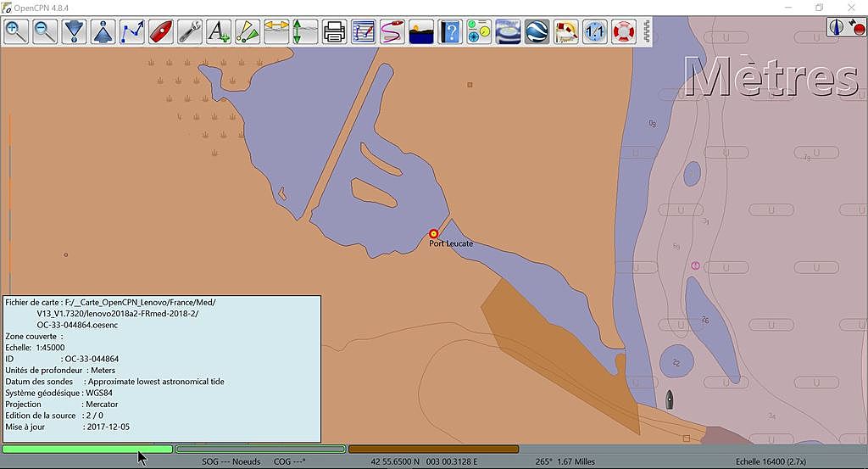Viewport: 868px width, 469px height.
Task: Open the Dashboard plugin gauges icon
Action: click(x=479, y=31)
